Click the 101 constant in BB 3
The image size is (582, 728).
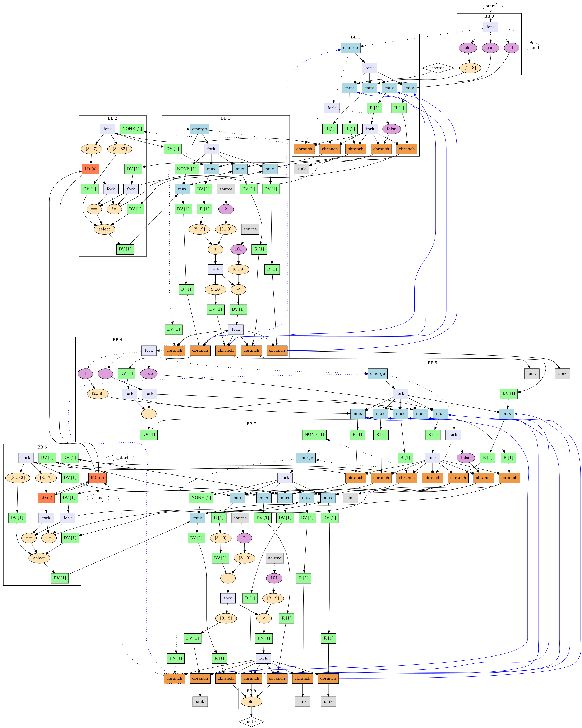239,249
